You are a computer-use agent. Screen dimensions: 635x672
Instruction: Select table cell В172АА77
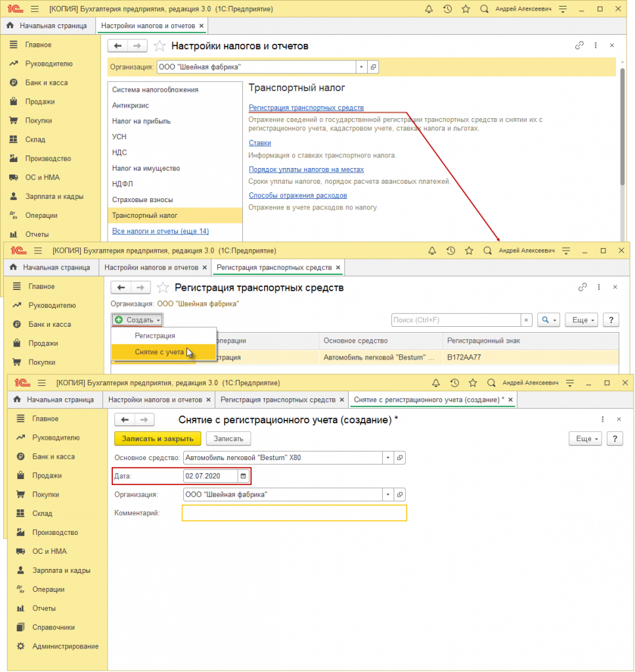[531, 358]
